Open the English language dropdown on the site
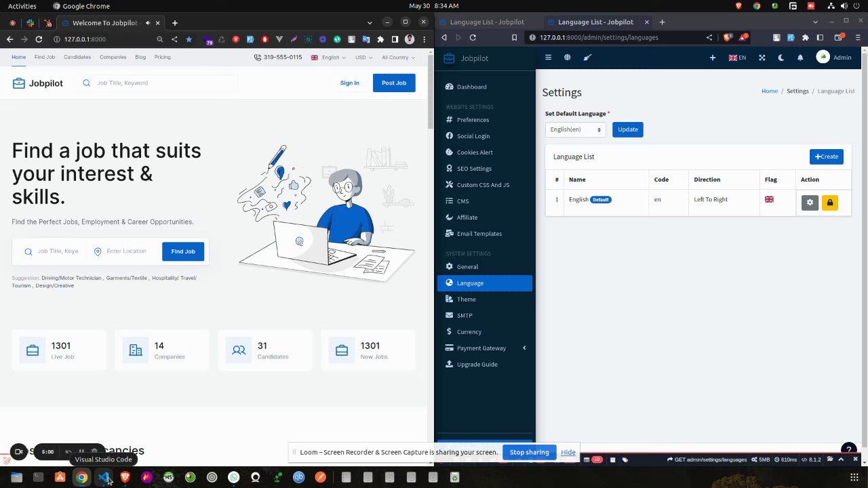This screenshot has height=488, width=868. (x=328, y=58)
